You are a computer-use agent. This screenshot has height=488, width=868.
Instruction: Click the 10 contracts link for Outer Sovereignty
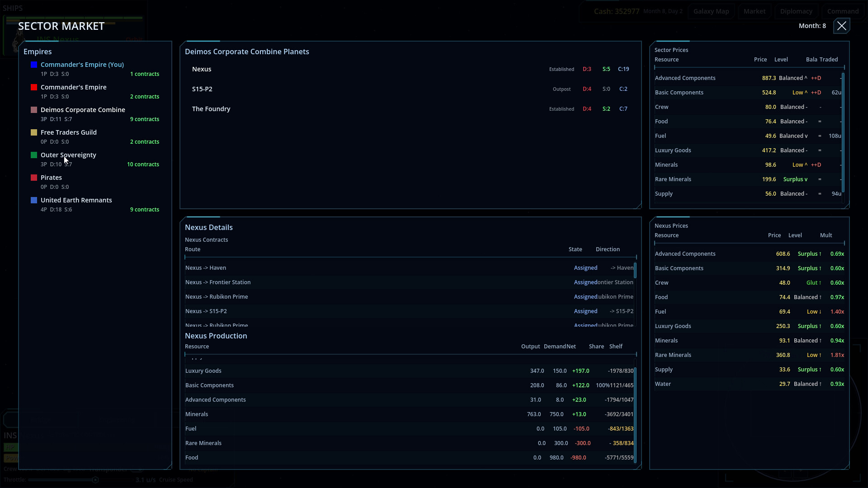[143, 164]
